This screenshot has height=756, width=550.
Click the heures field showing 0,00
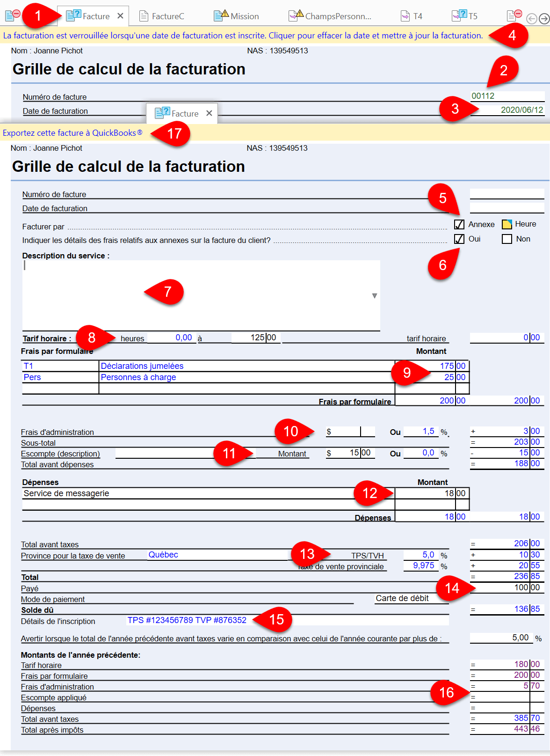pos(171,338)
